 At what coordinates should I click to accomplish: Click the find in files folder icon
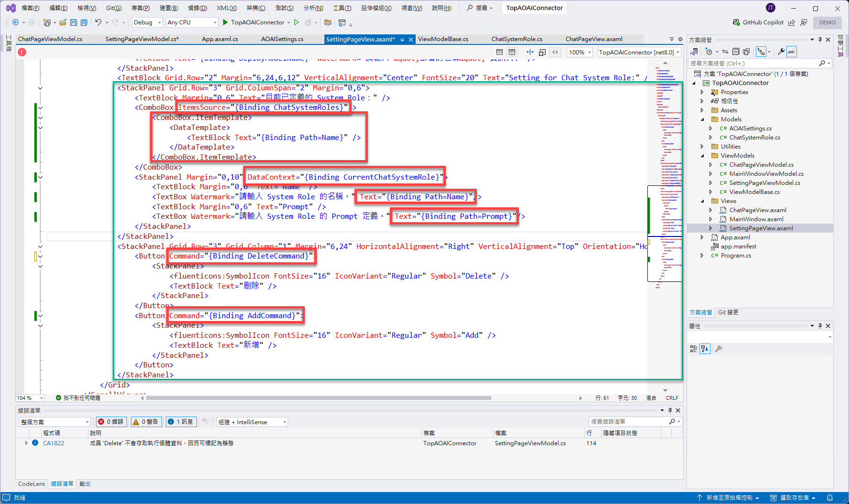click(328, 22)
